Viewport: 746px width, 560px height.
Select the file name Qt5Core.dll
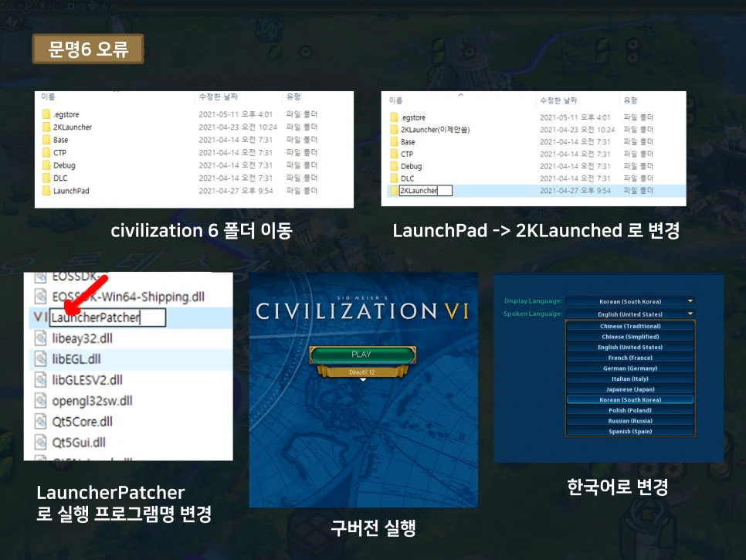83,422
